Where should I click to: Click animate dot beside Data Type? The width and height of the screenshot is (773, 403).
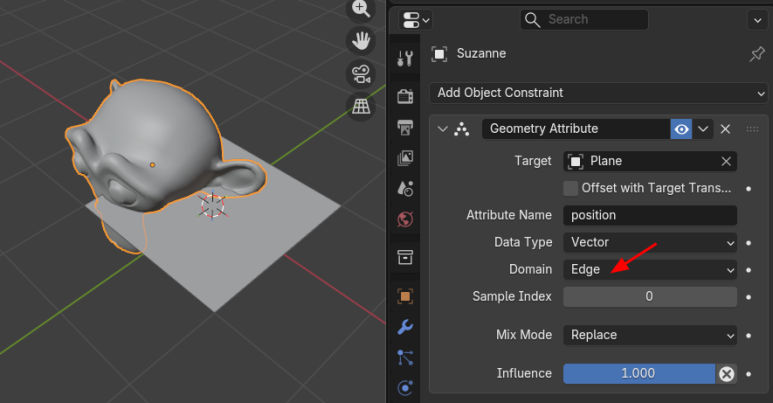tap(749, 243)
